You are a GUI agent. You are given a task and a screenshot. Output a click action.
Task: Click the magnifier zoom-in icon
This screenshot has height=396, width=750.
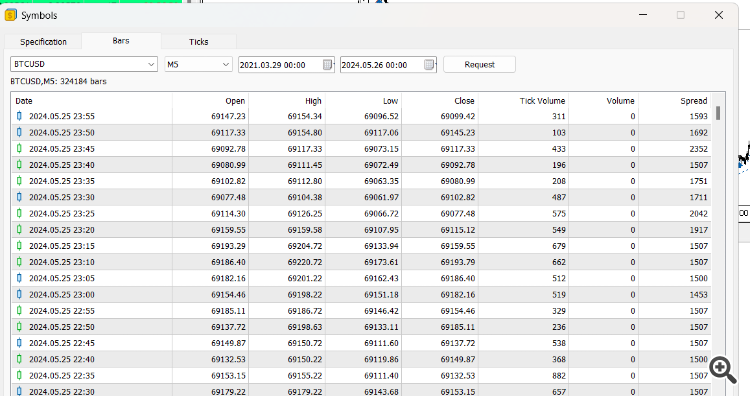point(723,370)
